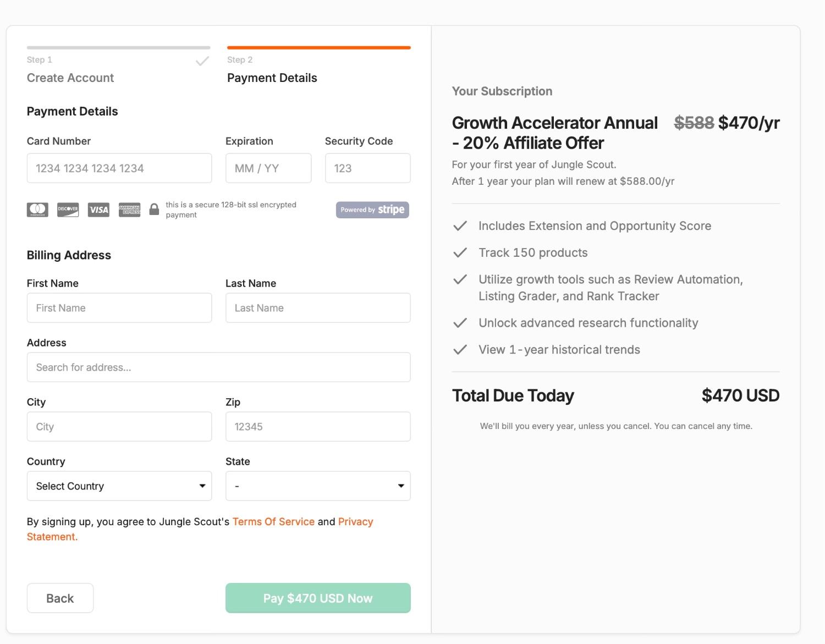The width and height of the screenshot is (825, 644).
Task: Click the Zip code field
Action: coord(317,426)
